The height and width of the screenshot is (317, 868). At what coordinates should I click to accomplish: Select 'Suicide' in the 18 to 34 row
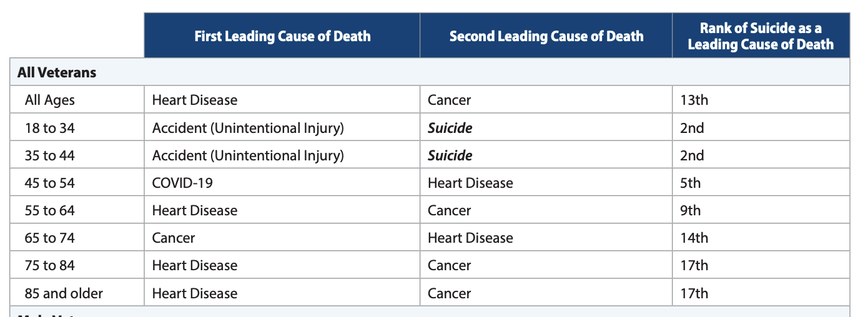pyautogui.click(x=450, y=128)
